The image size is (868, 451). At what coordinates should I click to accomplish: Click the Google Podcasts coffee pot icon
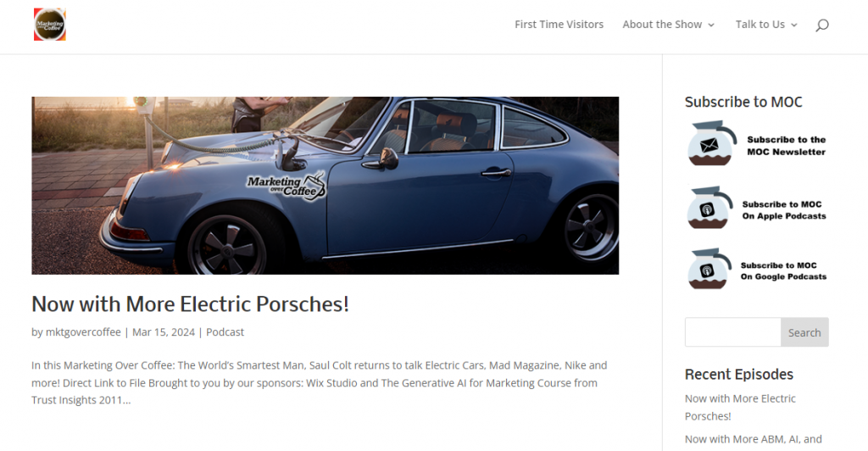tap(709, 269)
